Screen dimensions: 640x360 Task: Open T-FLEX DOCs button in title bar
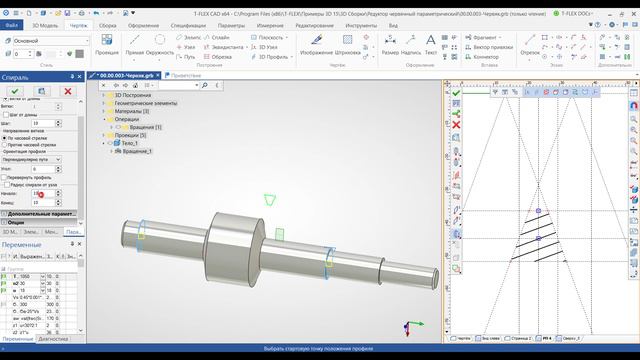(572, 13)
